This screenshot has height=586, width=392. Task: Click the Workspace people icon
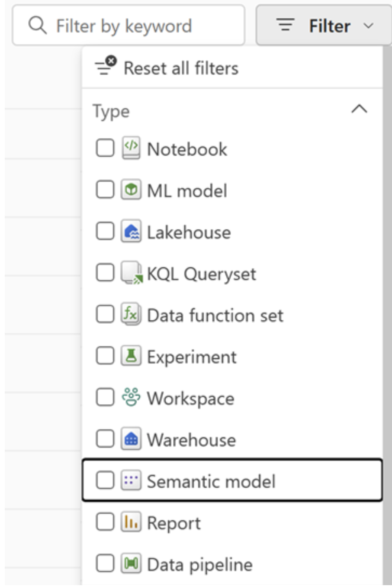(131, 398)
